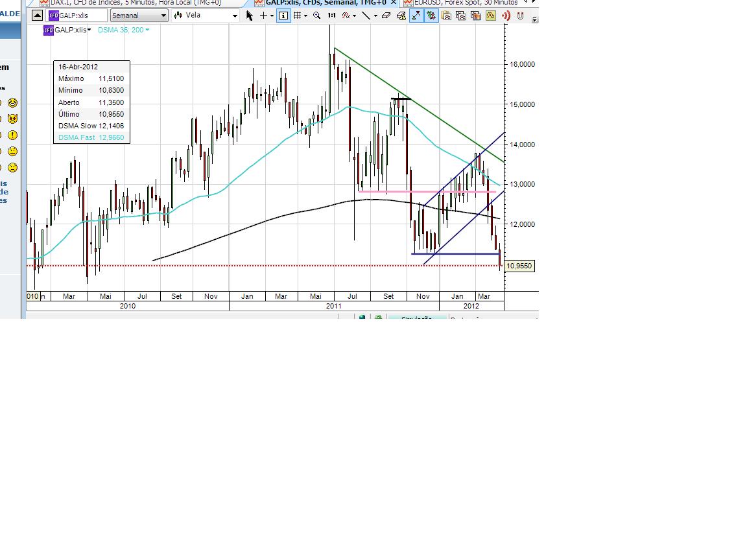The image size is (747, 560).
Task: Click the GALP:xlis legend label on the chart
Action: click(x=70, y=30)
